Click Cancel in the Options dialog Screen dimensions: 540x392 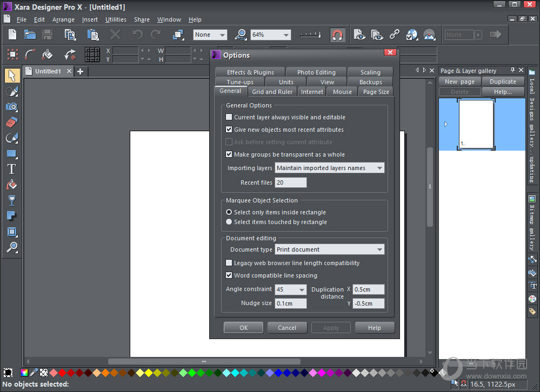tap(287, 328)
